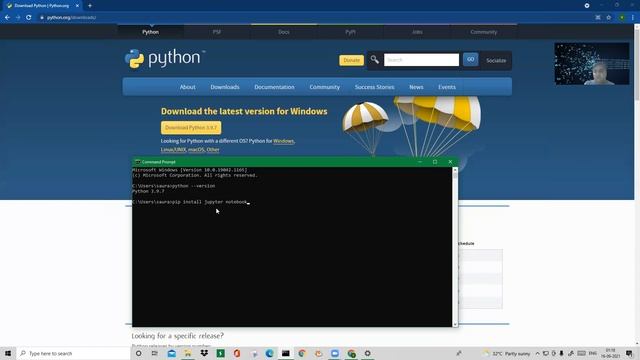Screen dimensions: 640x360
Task: Open the Mail app from taskbar
Action: coord(171,353)
